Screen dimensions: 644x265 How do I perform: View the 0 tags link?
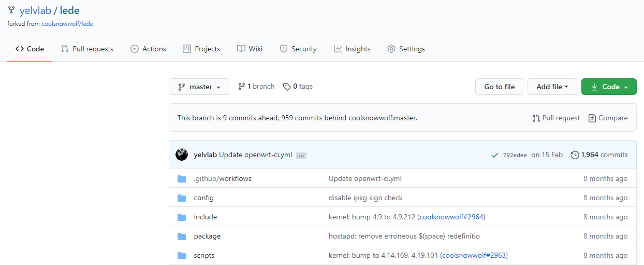(298, 86)
